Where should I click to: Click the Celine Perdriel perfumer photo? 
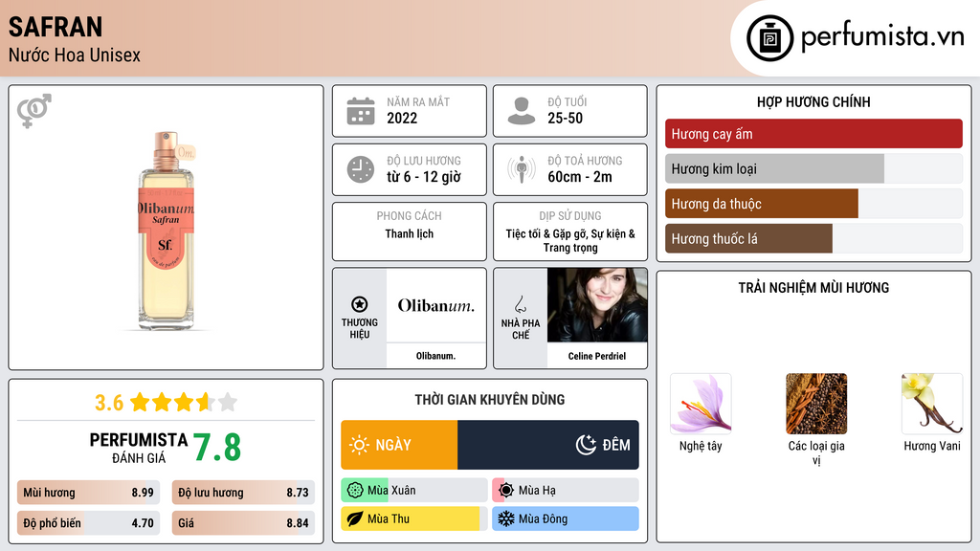[597, 305]
